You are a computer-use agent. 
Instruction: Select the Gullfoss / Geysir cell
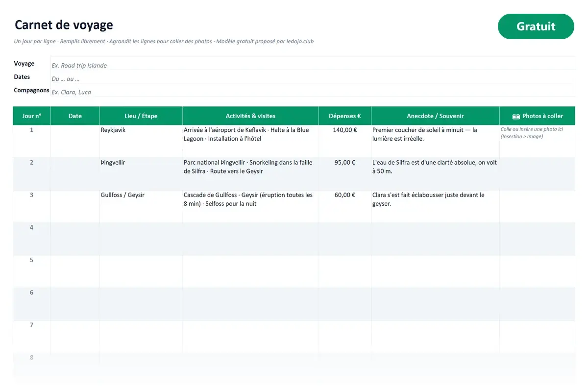pos(141,206)
